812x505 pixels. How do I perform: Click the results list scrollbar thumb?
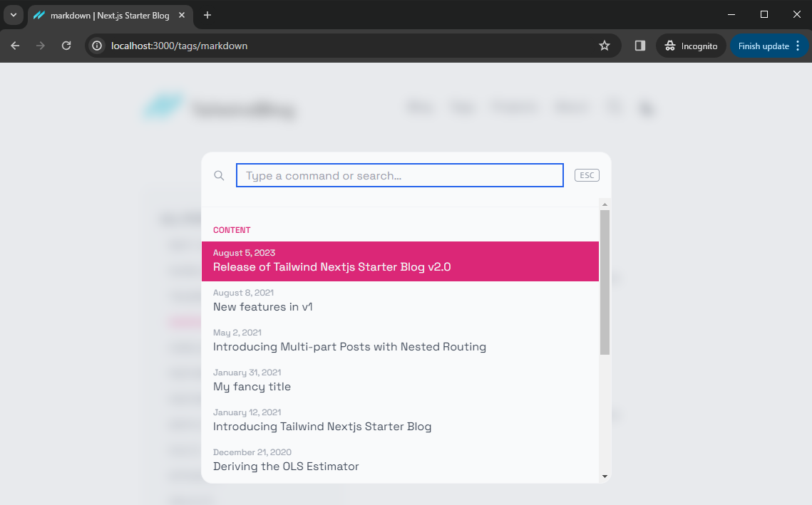tap(605, 281)
